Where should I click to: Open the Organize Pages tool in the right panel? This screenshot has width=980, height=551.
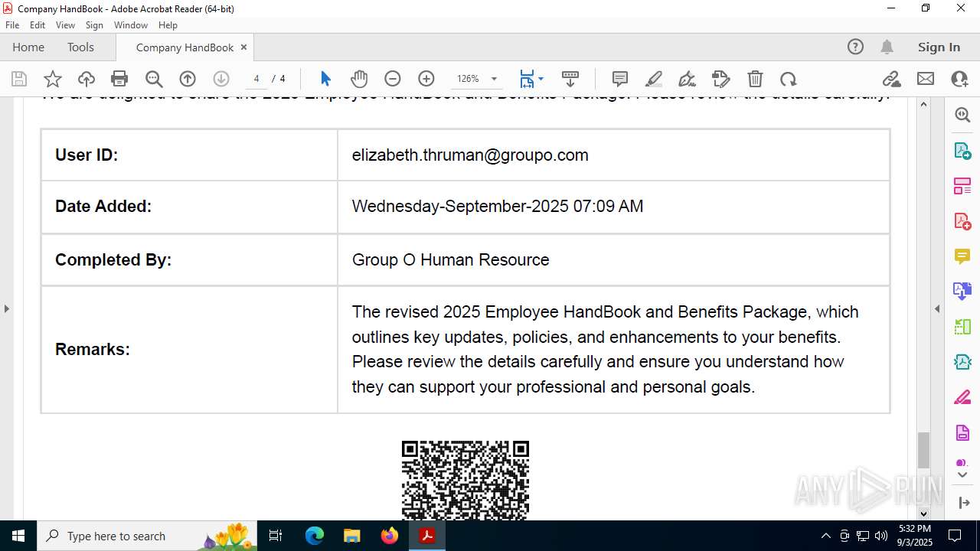tap(962, 186)
